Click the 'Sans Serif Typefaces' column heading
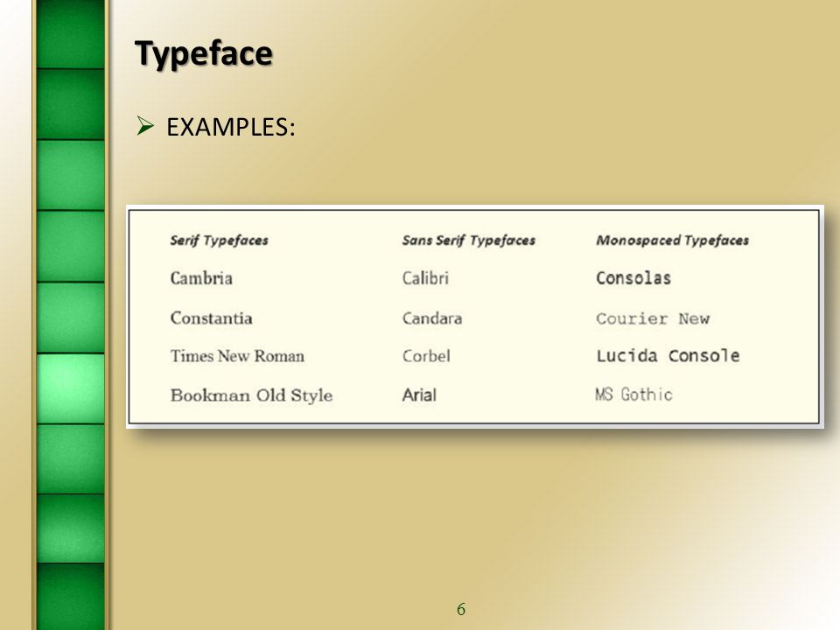The width and height of the screenshot is (840, 630). point(469,241)
